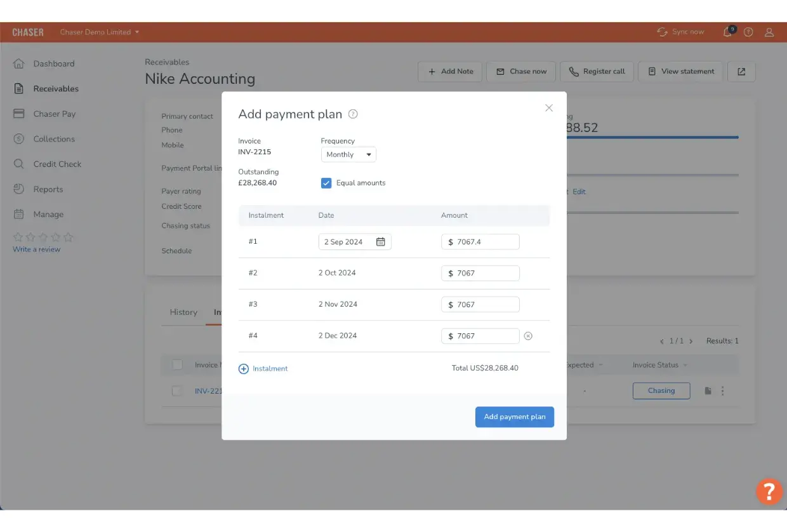Add another Instalment with plus icon
787x532 pixels.
pos(263,369)
